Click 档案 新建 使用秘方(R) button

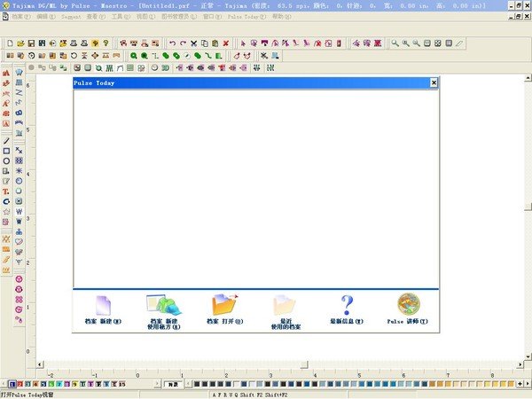click(x=164, y=312)
